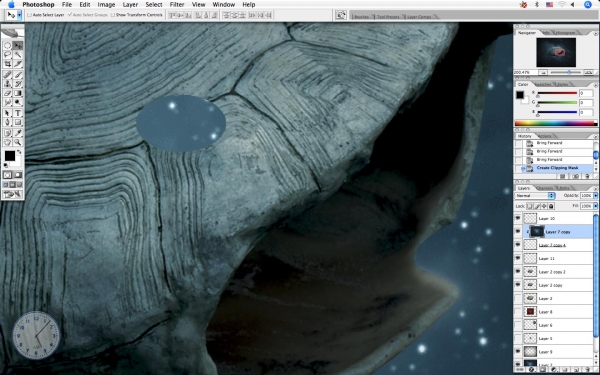Select the Healing Brush tool

7,75
